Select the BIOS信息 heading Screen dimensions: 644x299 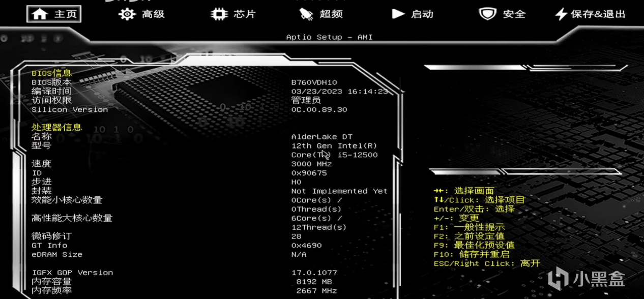pyautogui.click(x=52, y=73)
